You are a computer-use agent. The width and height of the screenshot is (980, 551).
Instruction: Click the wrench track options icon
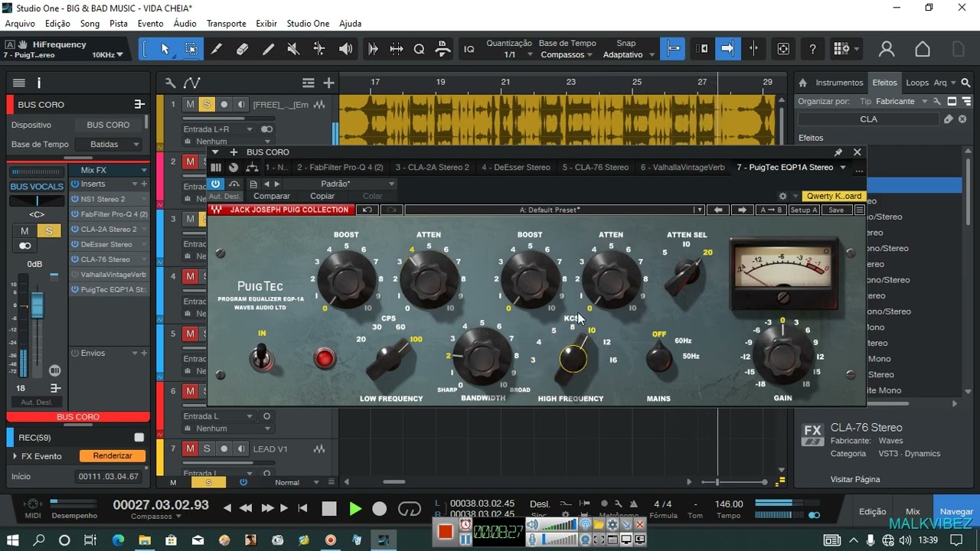pos(170,83)
